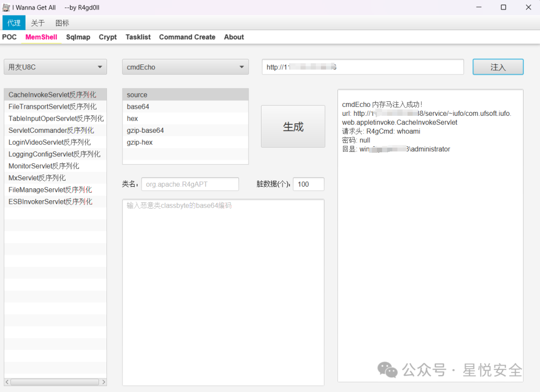Choose the source output format
The width and height of the screenshot is (540, 392).
point(185,94)
